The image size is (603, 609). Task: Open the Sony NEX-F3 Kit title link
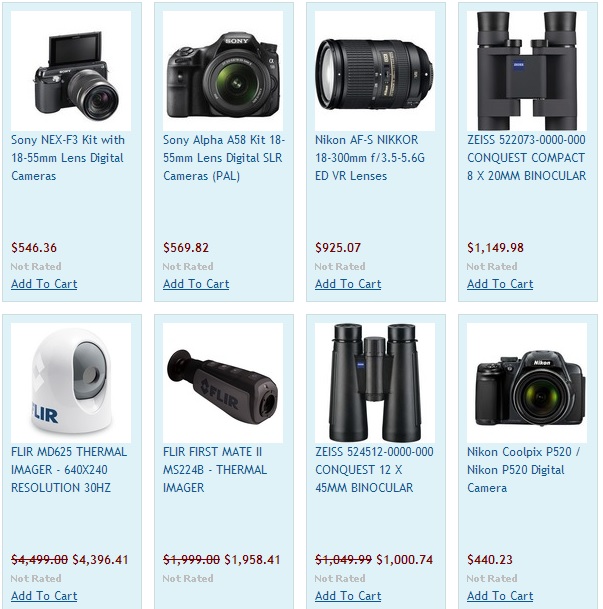point(68,158)
